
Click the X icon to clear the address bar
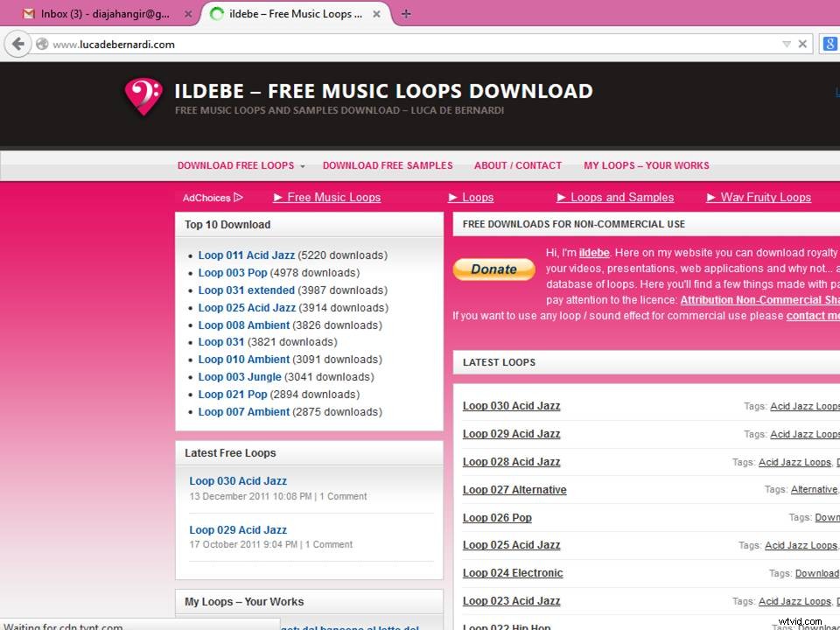[802, 44]
